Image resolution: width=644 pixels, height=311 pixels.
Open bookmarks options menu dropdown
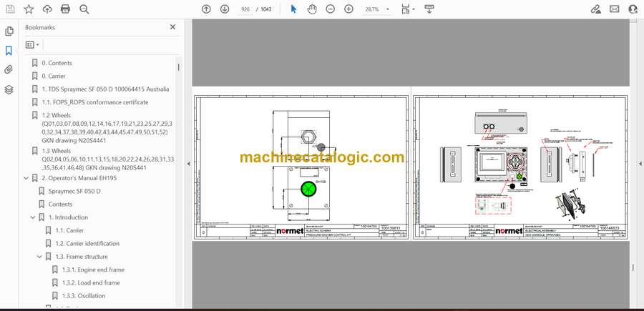pos(32,44)
